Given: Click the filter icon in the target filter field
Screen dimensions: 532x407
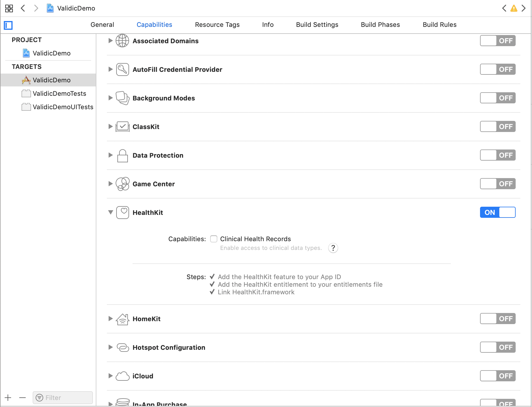Looking at the screenshot, I should pos(39,398).
